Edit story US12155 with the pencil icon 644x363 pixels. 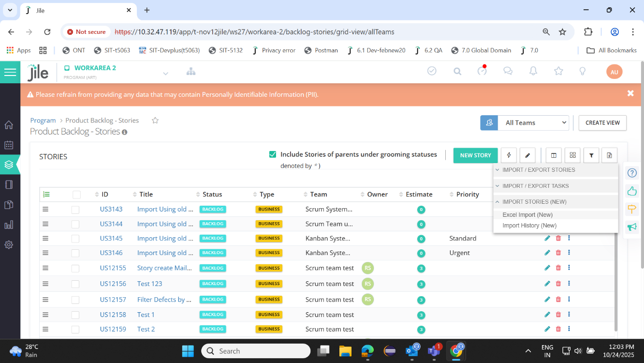(547, 268)
